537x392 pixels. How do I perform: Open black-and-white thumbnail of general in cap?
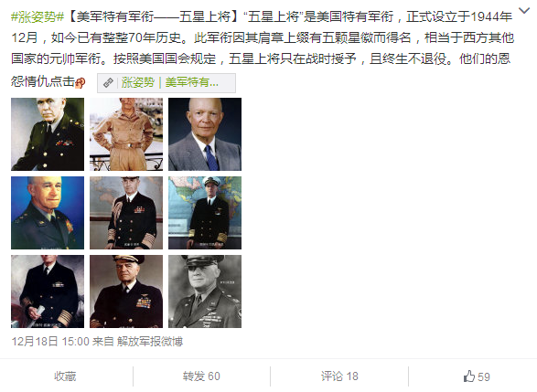205,291
